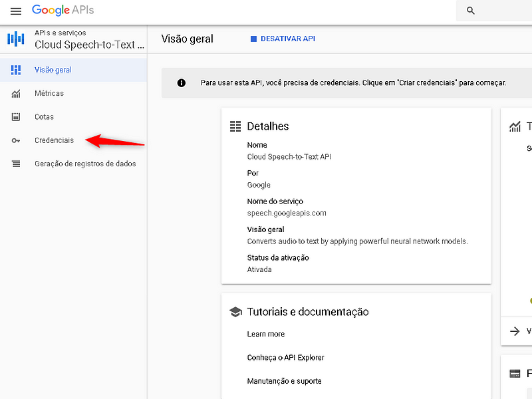
Task: Click the search magnifier icon
Action: pyautogui.click(x=470, y=11)
